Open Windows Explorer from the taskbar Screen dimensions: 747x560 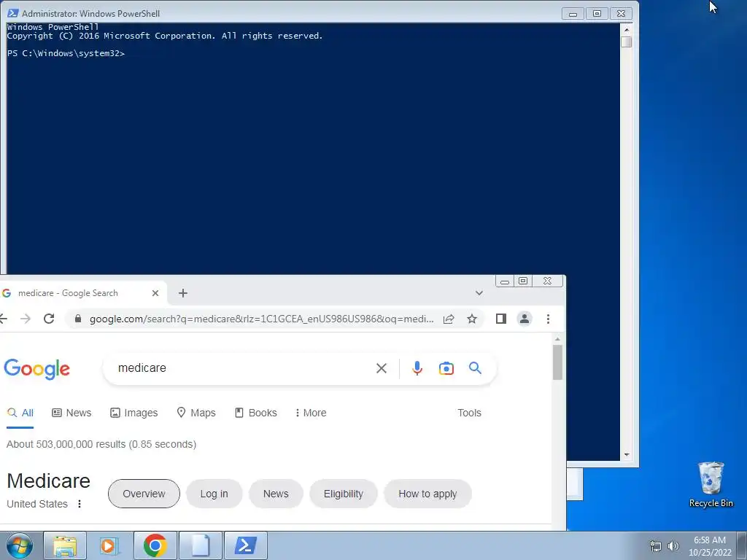[x=65, y=545]
